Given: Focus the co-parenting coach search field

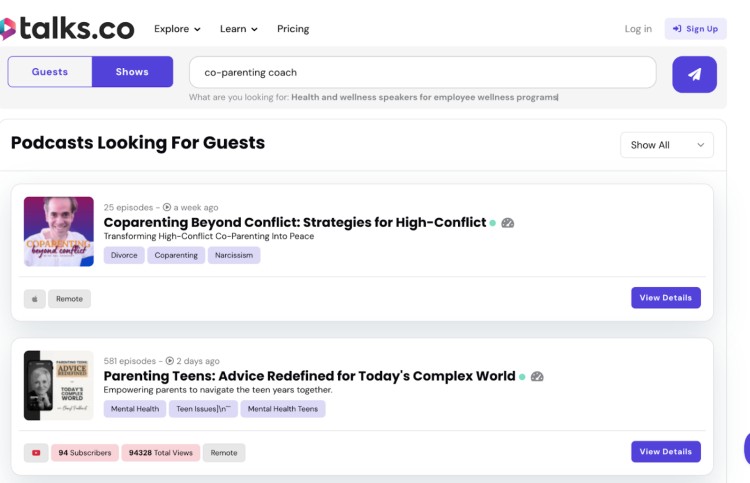Looking at the screenshot, I should point(423,72).
